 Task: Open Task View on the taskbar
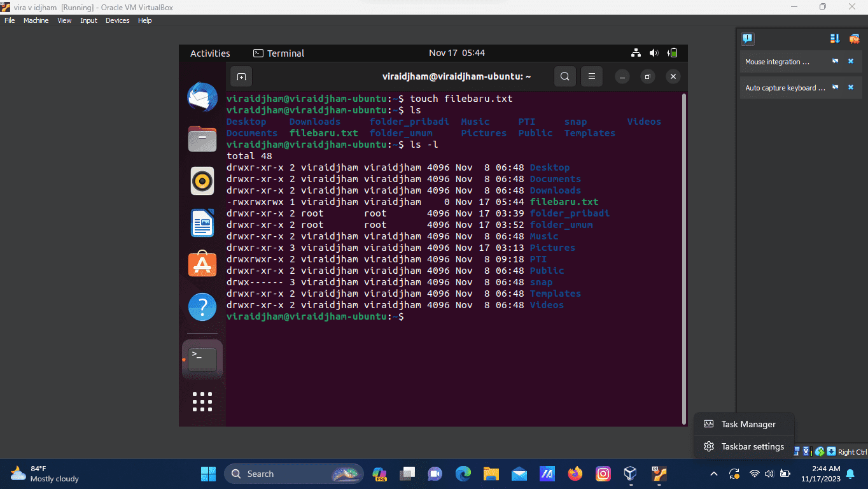407,474
